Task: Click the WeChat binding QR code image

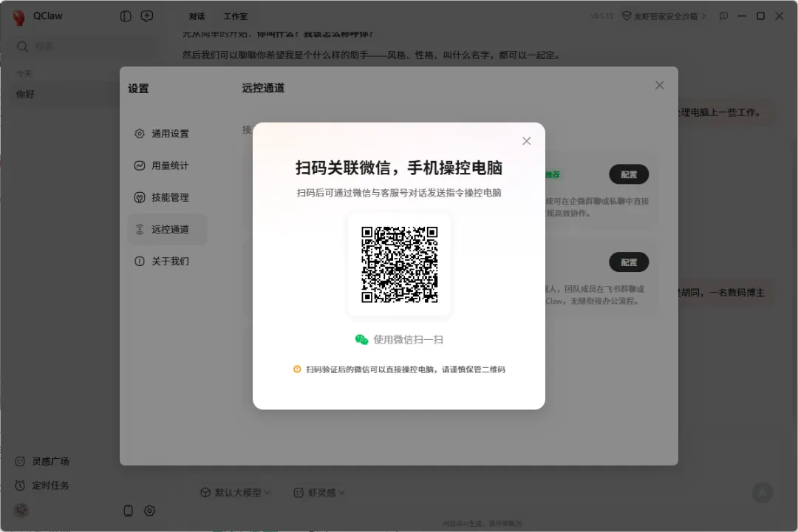Action: (x=400, y=265)
